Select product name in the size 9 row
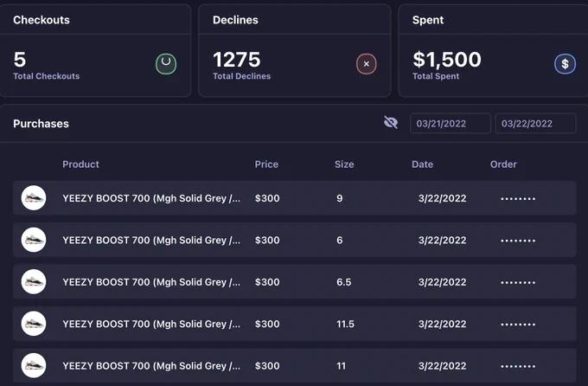The width and height of the screenshot is (588, 386). 151,198
